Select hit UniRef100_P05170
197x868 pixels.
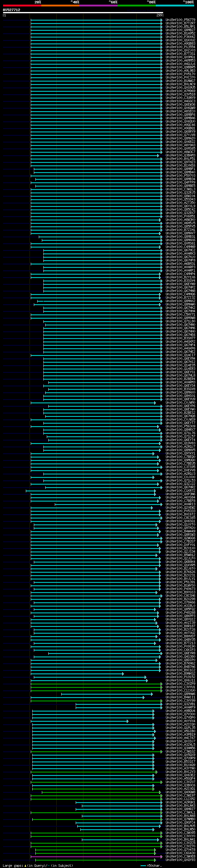[x=180, y=74]
